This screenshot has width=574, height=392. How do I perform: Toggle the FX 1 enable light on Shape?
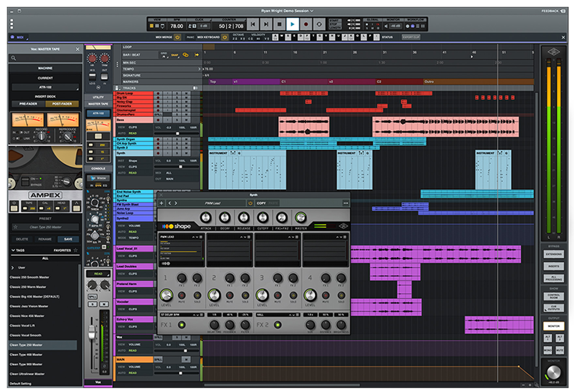pyautogui.click(x=182, y=325)
